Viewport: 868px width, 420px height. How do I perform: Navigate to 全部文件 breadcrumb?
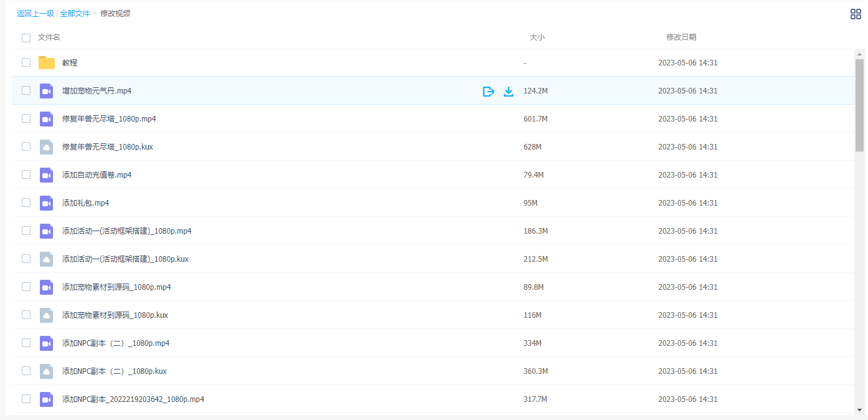click(75, 14)
